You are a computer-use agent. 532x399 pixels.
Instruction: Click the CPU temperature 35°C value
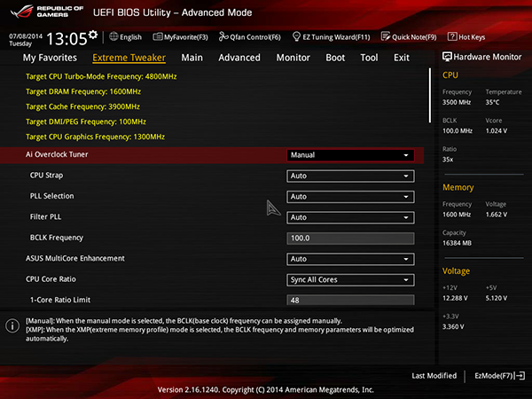point(492,102)
